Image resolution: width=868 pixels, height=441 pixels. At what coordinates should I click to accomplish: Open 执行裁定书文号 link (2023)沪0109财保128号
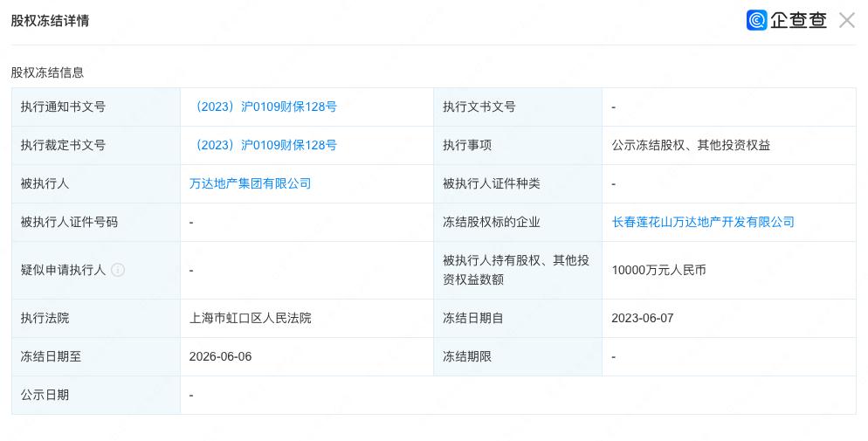pyautogui.click(x=263, y=145)
